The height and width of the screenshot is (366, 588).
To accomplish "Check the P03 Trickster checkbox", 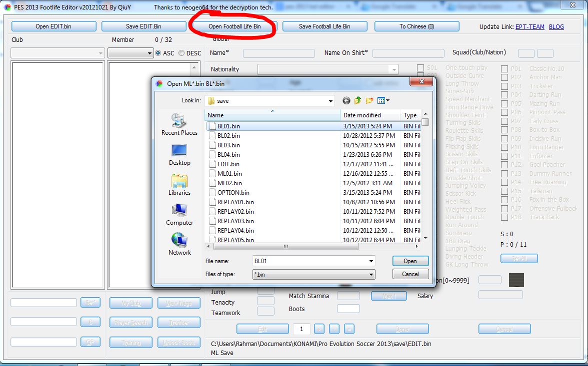I will [504, 86].
